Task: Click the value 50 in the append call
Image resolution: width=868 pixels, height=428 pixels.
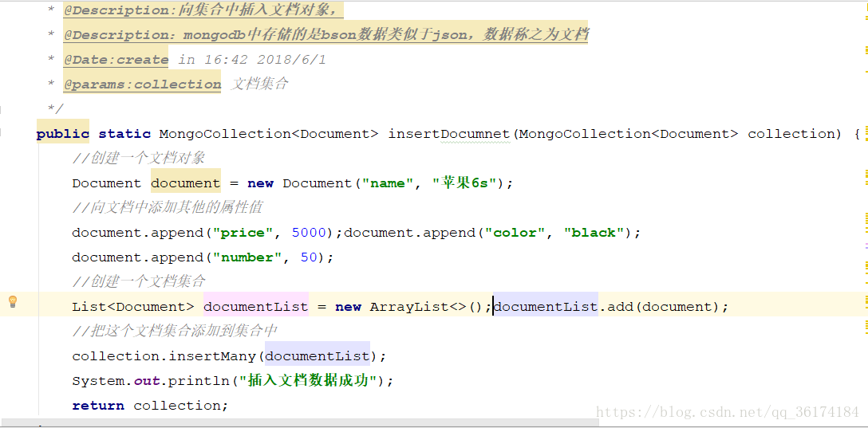Action: [309, 257]
